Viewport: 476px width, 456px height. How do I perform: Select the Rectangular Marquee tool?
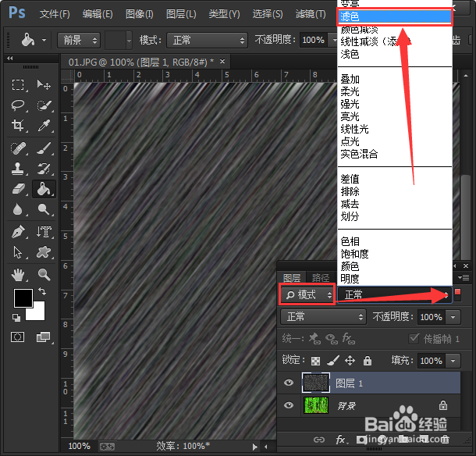(18, 85)
